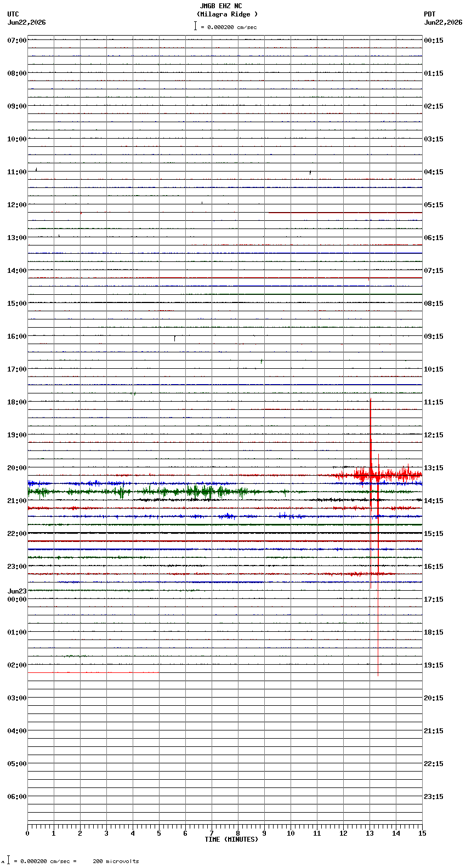Click the 01:00 UTC row label
This screenshot has width=466, height=868.
(17, 632)
